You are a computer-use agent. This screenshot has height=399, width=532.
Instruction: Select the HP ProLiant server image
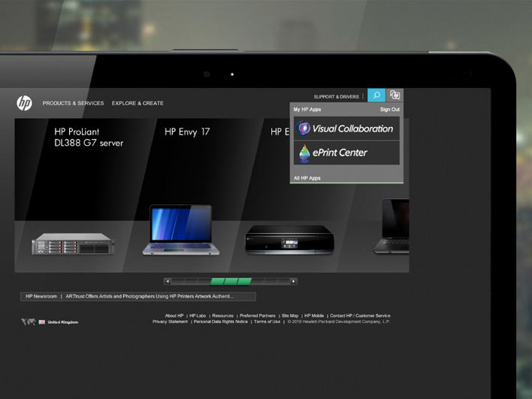[x=73, y=243]
